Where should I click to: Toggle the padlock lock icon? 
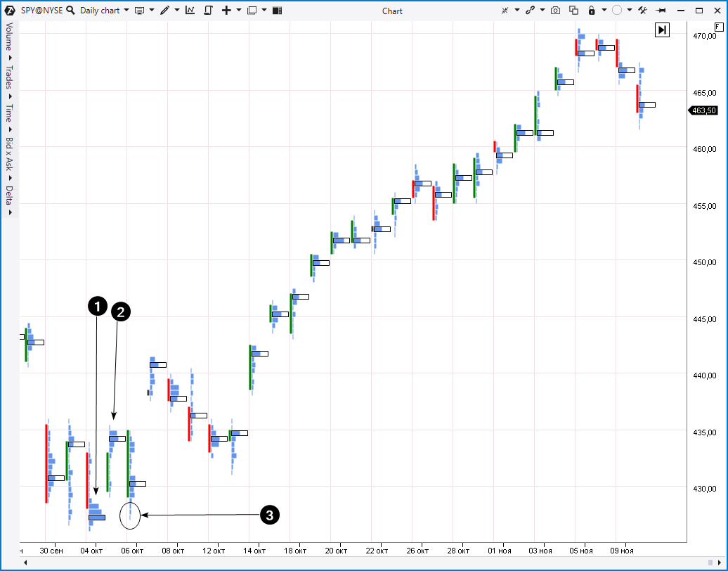click(592, 11)
